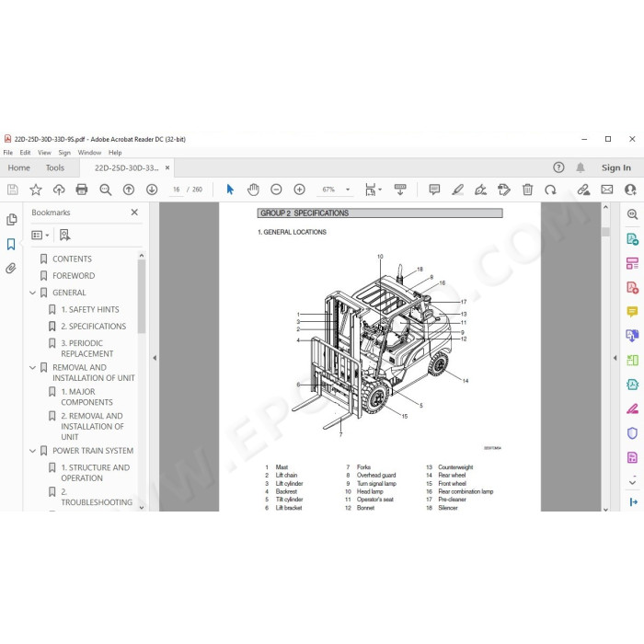Click the Share link with others icon
This screenshot has height=644, width=644.
click(583, 190)
